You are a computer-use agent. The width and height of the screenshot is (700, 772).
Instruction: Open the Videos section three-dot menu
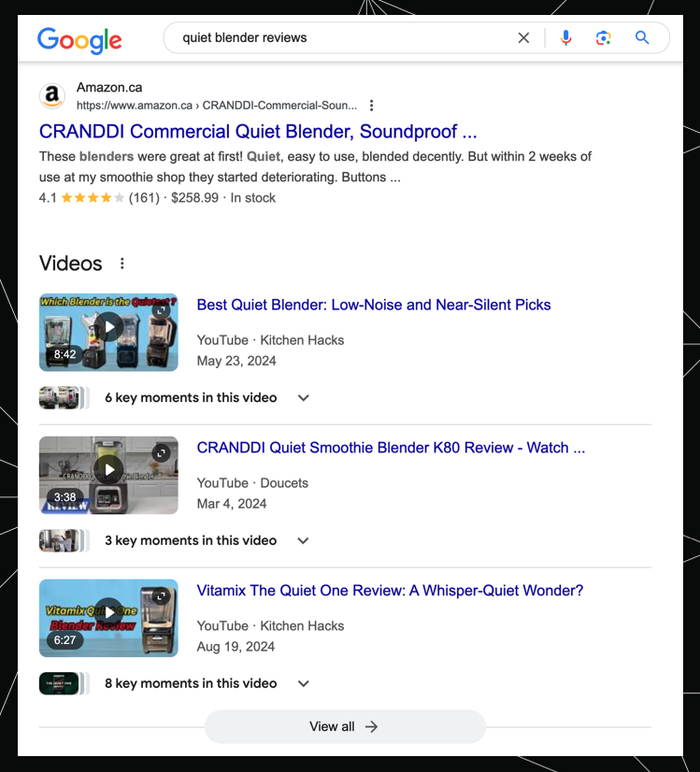pos(121,264)
